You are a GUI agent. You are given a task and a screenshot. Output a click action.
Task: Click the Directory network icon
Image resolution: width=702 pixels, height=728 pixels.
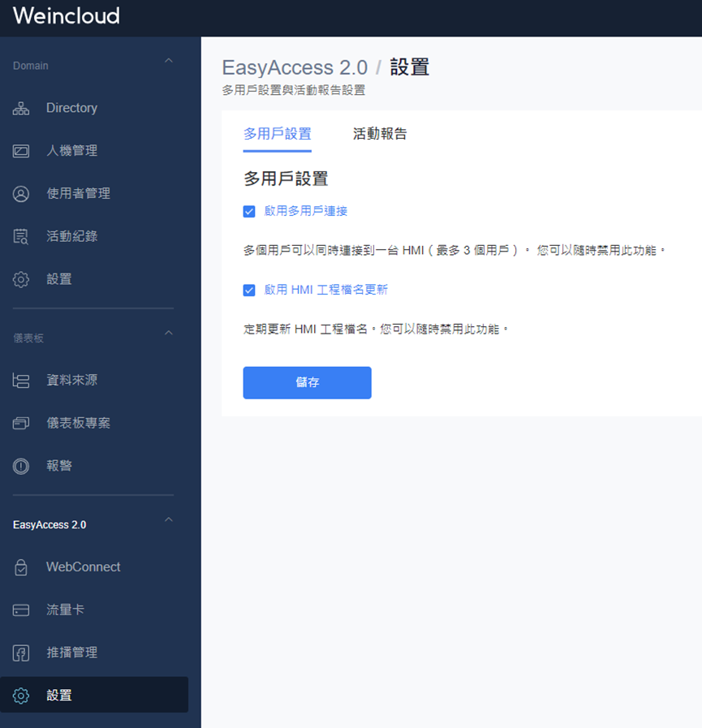coord(21,108)
